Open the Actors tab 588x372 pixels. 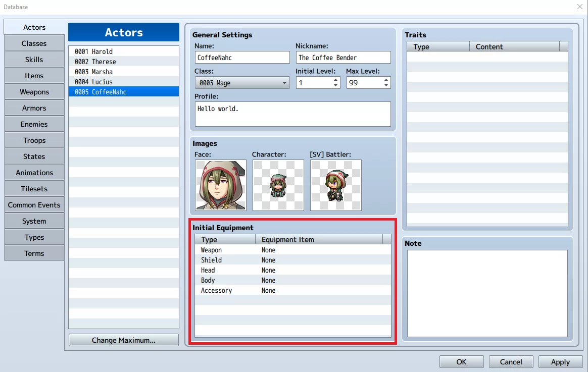(34, 27)
